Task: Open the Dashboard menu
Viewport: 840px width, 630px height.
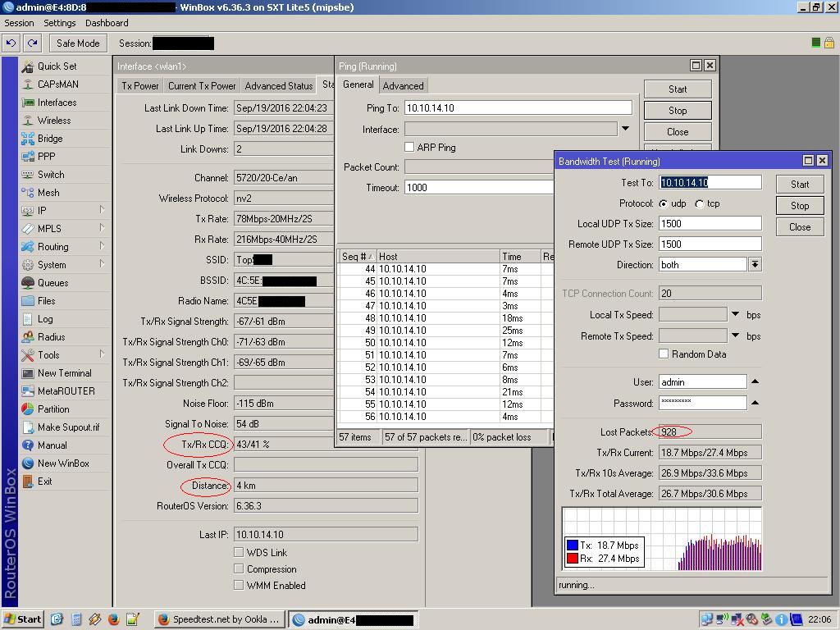Action: click(107, 23)
